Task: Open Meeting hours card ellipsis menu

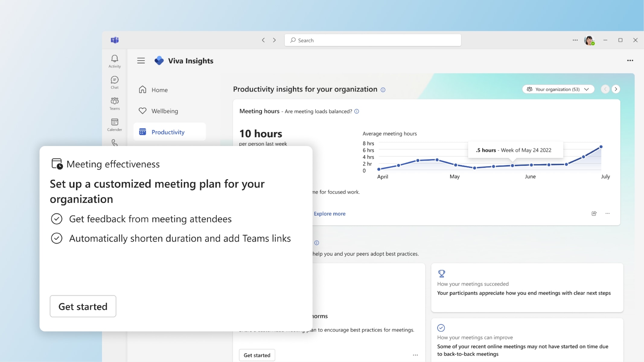Action: pos(607,214)
